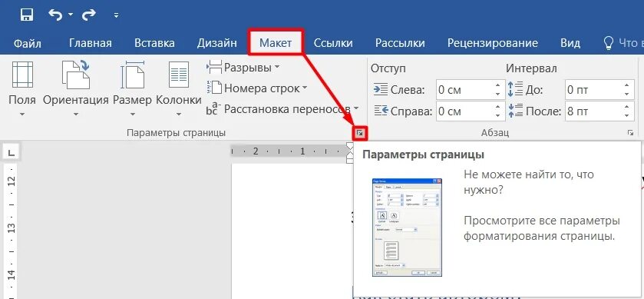Screen dimensions: 644x299
Task: Switch to the Вставка tab
Action: coord(154,43)
